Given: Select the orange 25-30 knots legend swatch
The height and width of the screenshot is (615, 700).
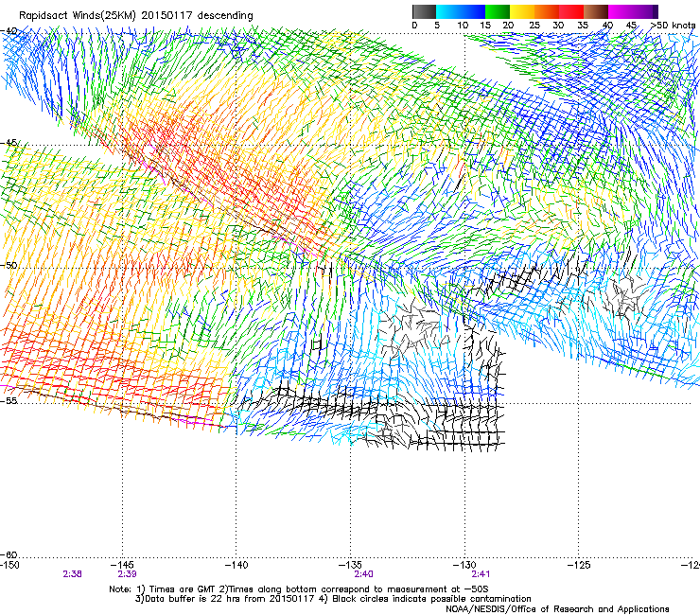Looking at the screenshot, I should click(547, 11).
